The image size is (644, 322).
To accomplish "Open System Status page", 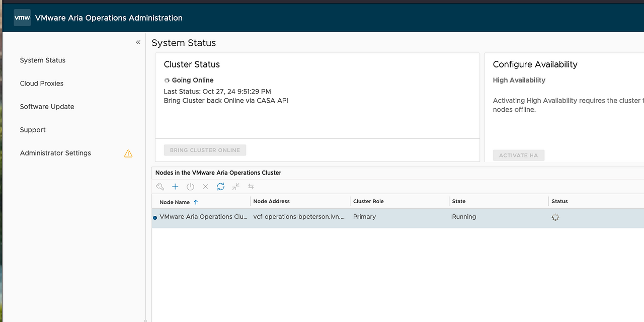I will 43,60.
